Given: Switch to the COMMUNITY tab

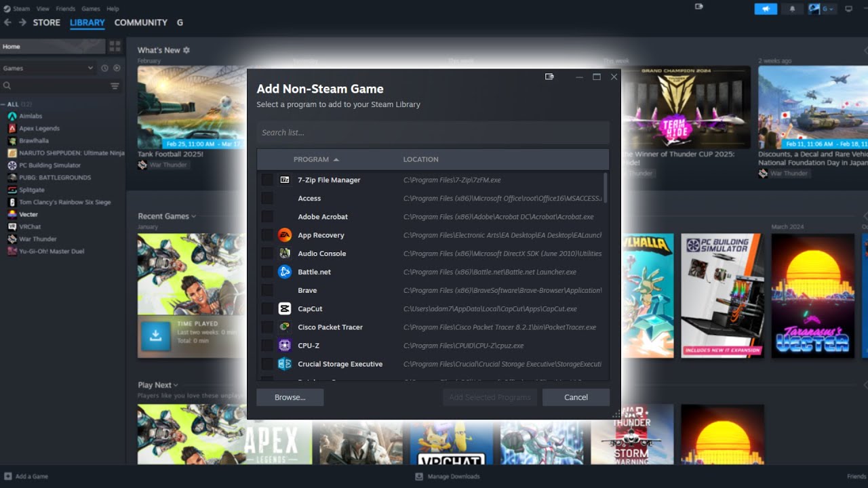Looking at the screenshot, I should 141,22.
